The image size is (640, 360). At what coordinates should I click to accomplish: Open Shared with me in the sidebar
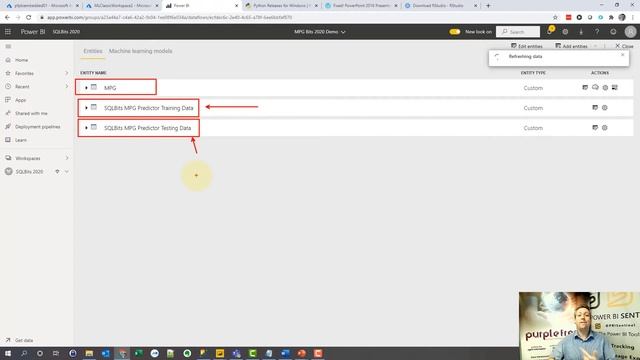pos(31,113)
